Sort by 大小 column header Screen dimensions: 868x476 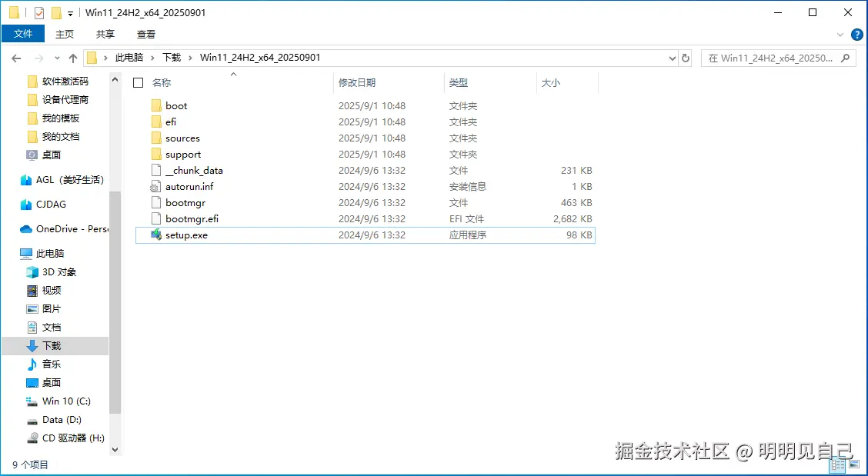tap(550, 83)
